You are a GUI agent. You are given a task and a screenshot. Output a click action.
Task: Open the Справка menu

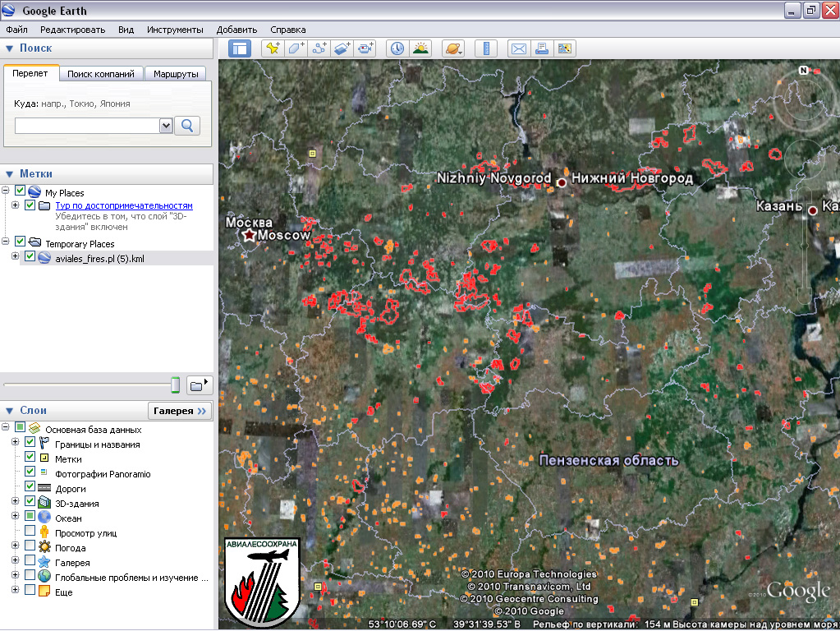tap(287, 30)
